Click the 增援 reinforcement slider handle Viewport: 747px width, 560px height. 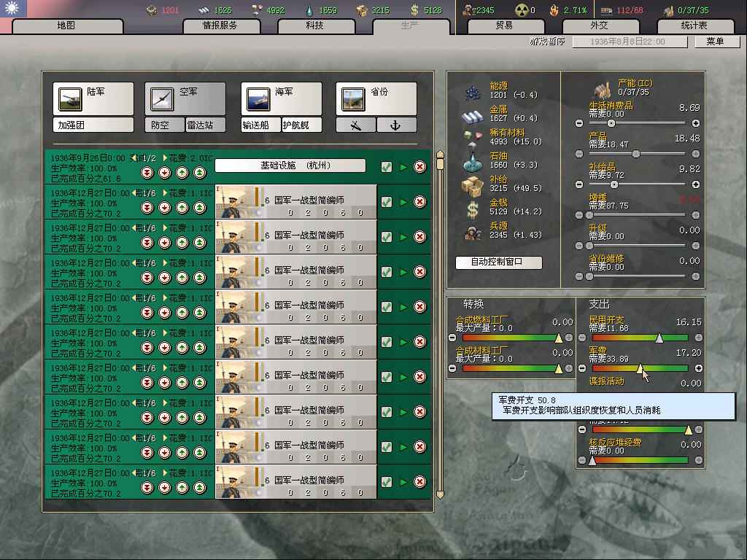(x=589, y=215)
